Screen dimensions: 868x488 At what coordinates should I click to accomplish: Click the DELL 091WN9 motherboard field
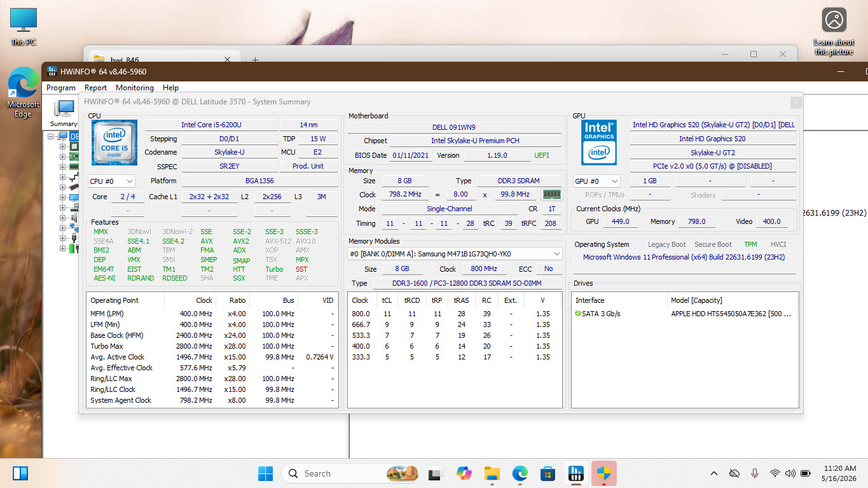454,127
